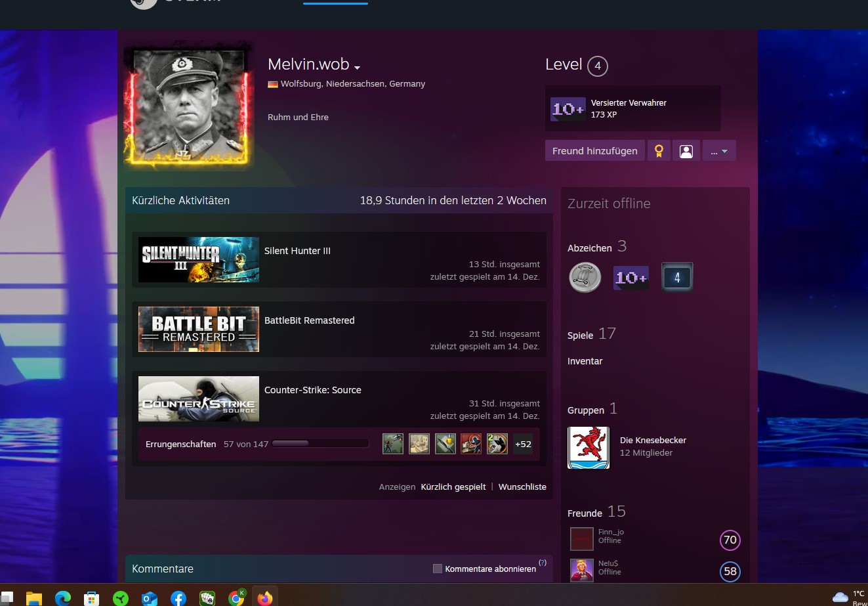Show the +52 more achievements
The width and height of the screenshot is (868, 606).
524,444
